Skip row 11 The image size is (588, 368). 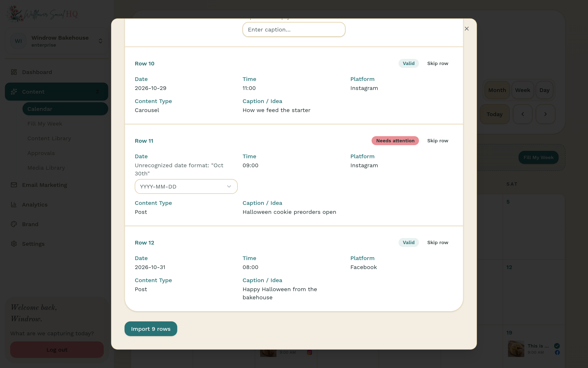pyautogui.click(x=438, y=141)
